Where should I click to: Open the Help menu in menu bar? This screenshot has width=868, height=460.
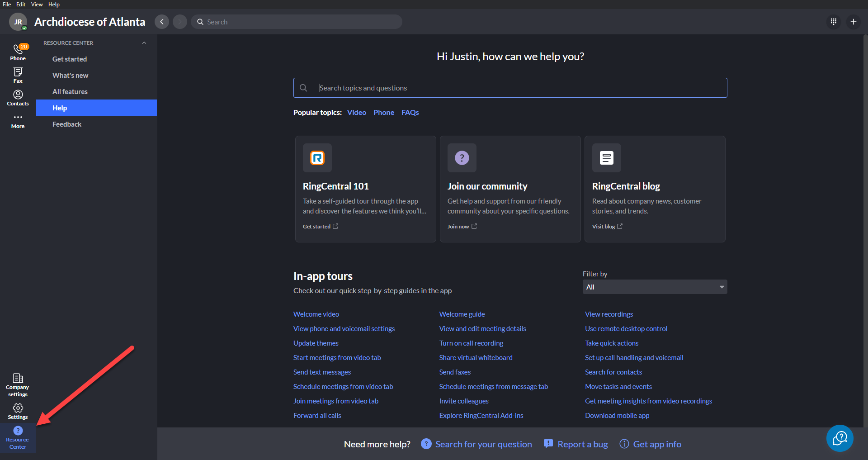[54, 5]
